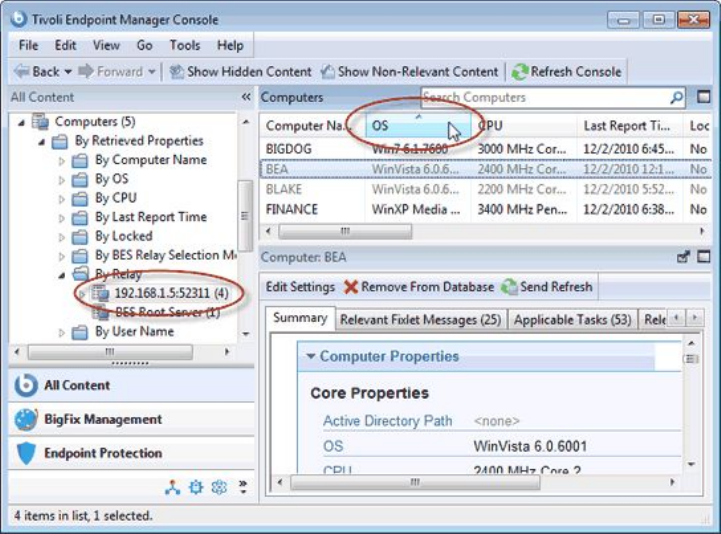
Task: Open the Tools menu
Action: coord(185,45)
